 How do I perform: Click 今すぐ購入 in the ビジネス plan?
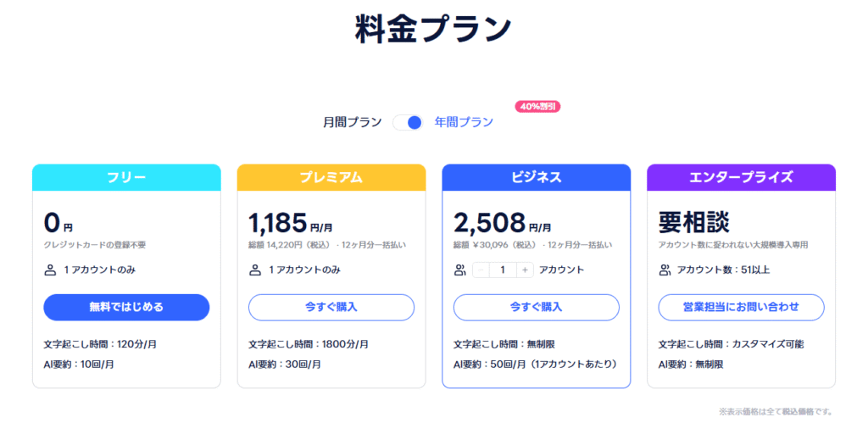click(x=537, y=307)
